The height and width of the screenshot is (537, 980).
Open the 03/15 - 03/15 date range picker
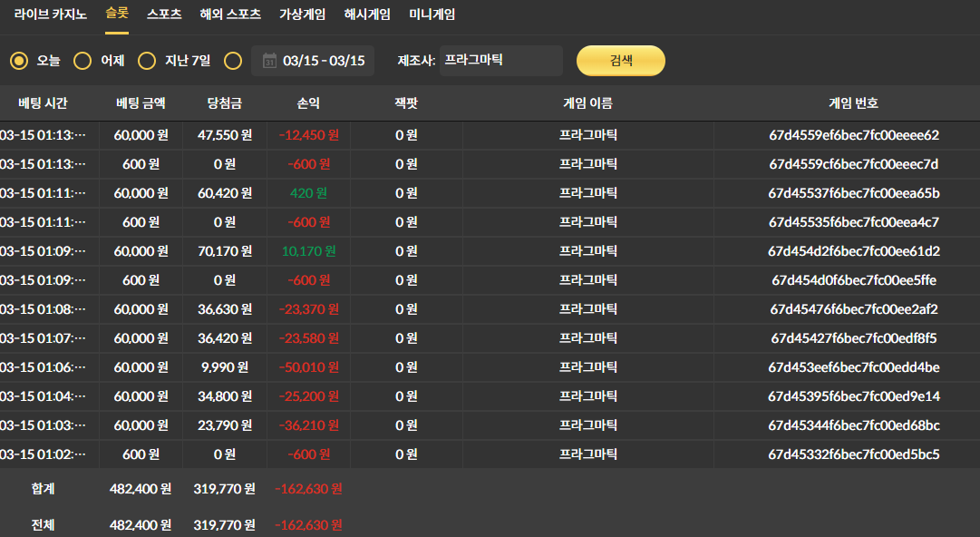323,61
